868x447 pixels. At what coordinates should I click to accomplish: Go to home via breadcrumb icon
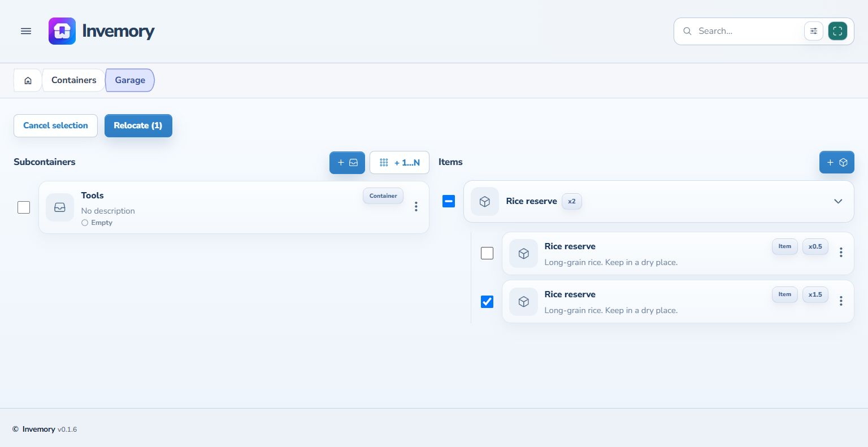pos(28,80)
